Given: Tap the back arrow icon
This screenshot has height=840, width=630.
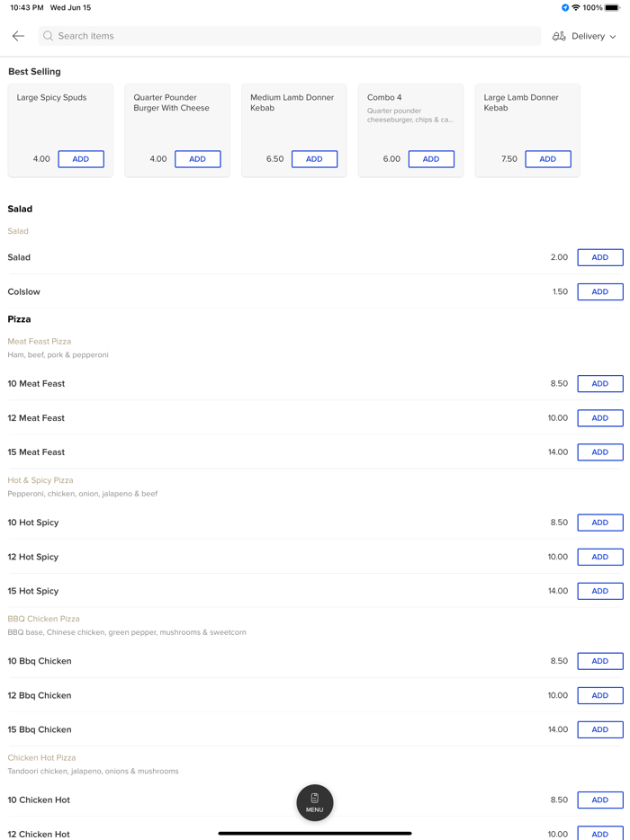Looking at the screenshot, I should pyautogui.click(x=18, y=36).
